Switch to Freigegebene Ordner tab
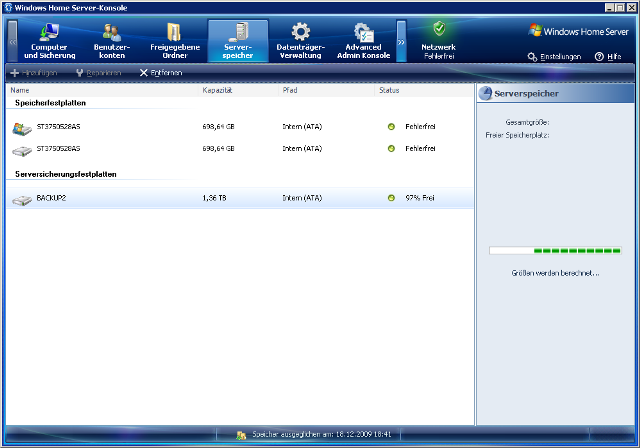Viewport: 640px width, 448px height. (x=175, y=41)
